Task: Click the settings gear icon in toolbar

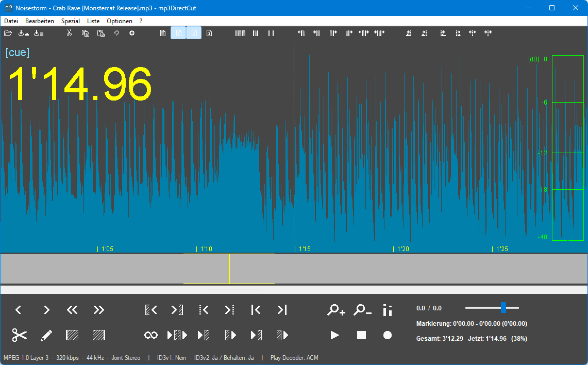Action: (132, 33)
